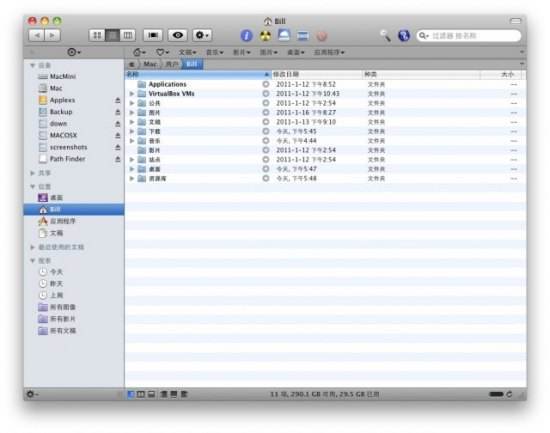Open the 文稿 favorites bar menu
This screenshot has width=550, height=433.
(x=187, y=52)
